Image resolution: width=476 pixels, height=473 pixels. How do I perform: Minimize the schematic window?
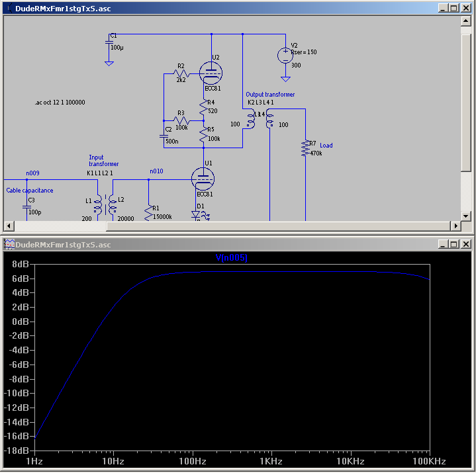[443, 8]
